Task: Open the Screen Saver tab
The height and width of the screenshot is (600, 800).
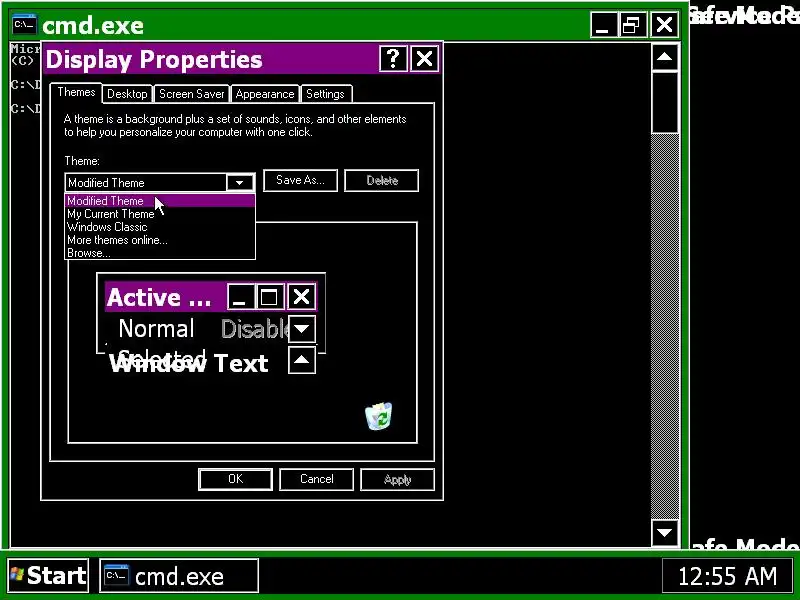Action: pyautogui.click(x=191, y=94)
